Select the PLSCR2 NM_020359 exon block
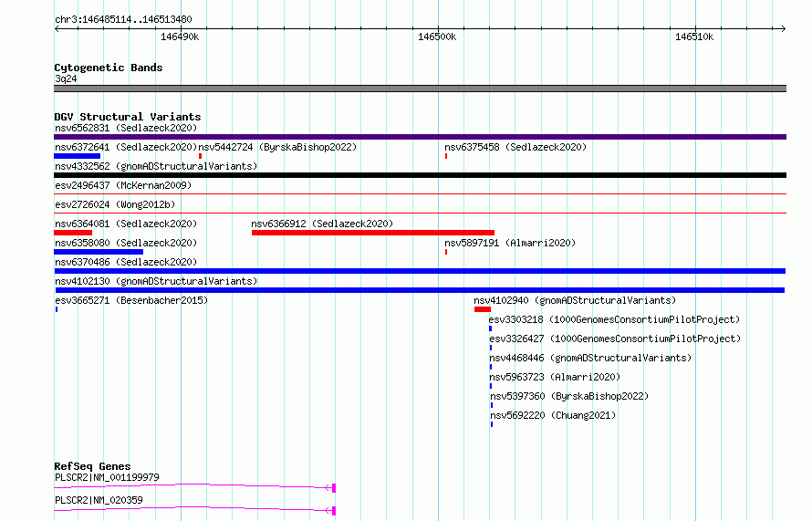 pyautogui.click(x=334, y=511)
